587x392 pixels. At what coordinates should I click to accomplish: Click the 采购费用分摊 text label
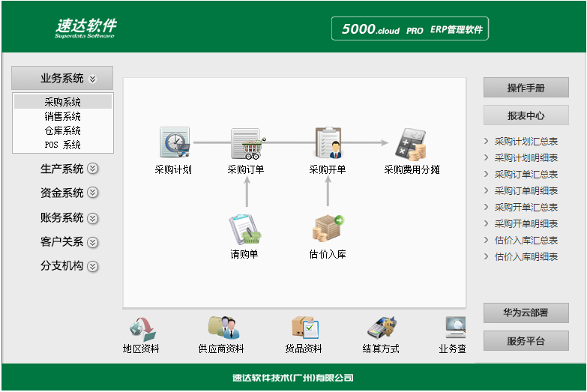412,170
